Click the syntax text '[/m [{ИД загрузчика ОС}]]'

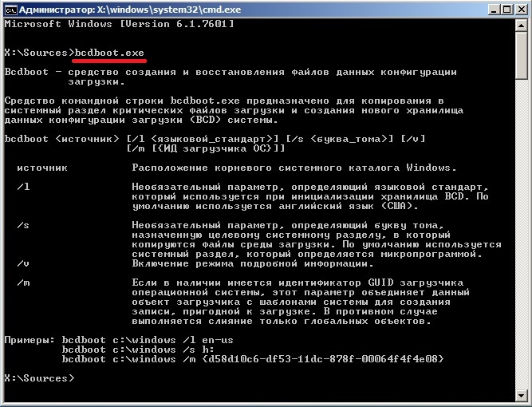206,148
